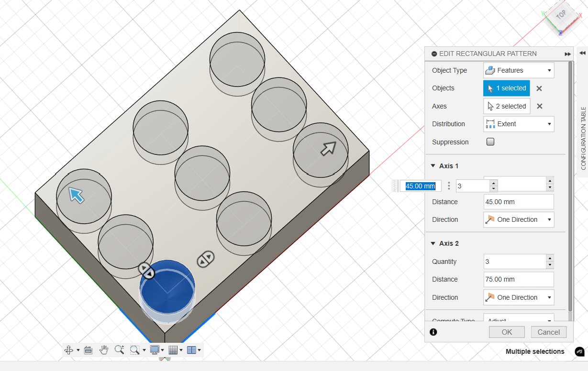
Task: Open the Object Type Features dropdown
Action: pos(519,70)
